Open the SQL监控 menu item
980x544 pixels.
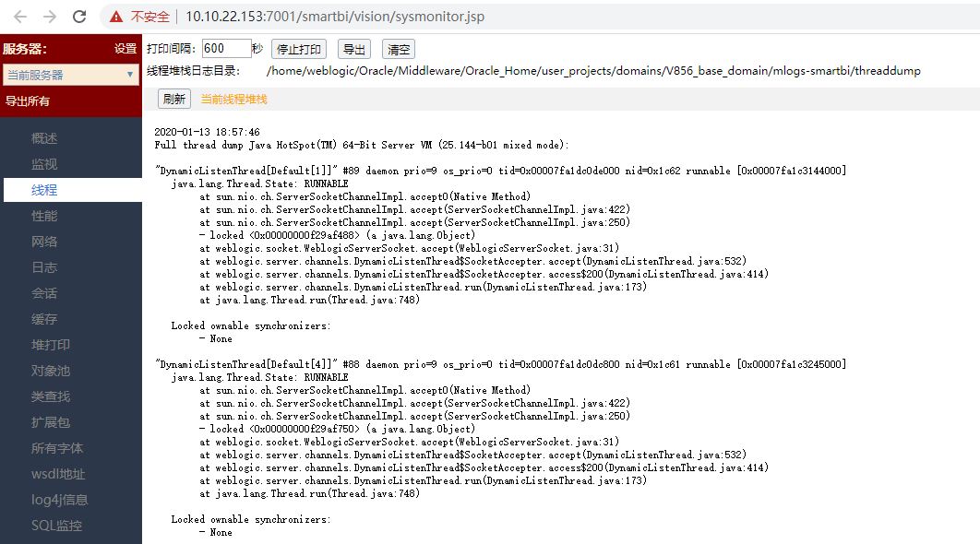56,526
